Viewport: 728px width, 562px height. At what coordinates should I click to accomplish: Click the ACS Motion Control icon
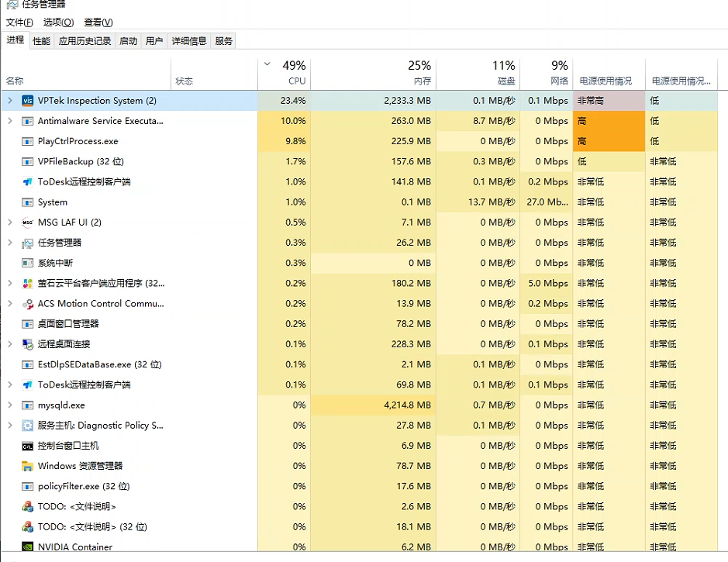pos(27,304)
